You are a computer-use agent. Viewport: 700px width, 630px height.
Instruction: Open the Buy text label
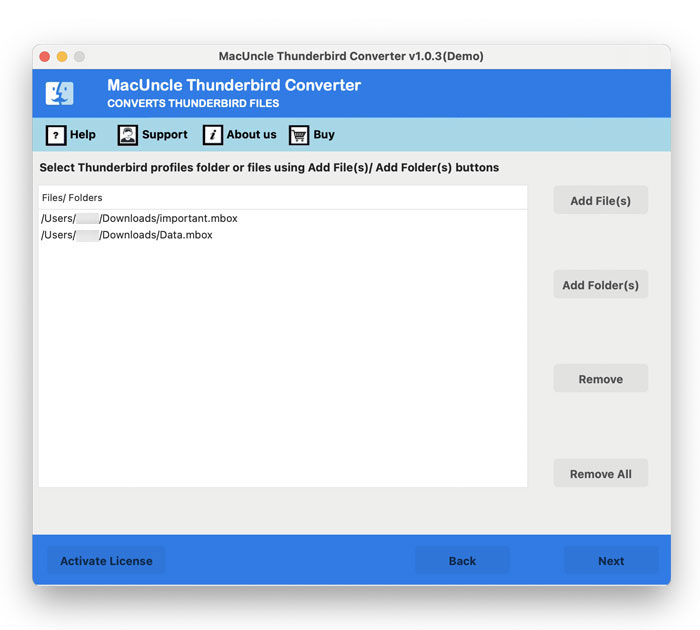click(x=324, y=134)
